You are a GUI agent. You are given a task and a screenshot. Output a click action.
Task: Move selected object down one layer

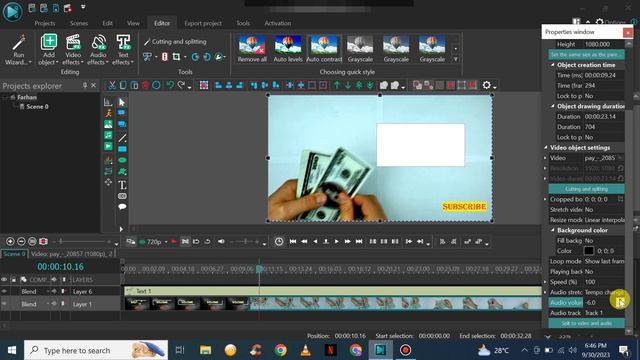[x=348, y=85]
